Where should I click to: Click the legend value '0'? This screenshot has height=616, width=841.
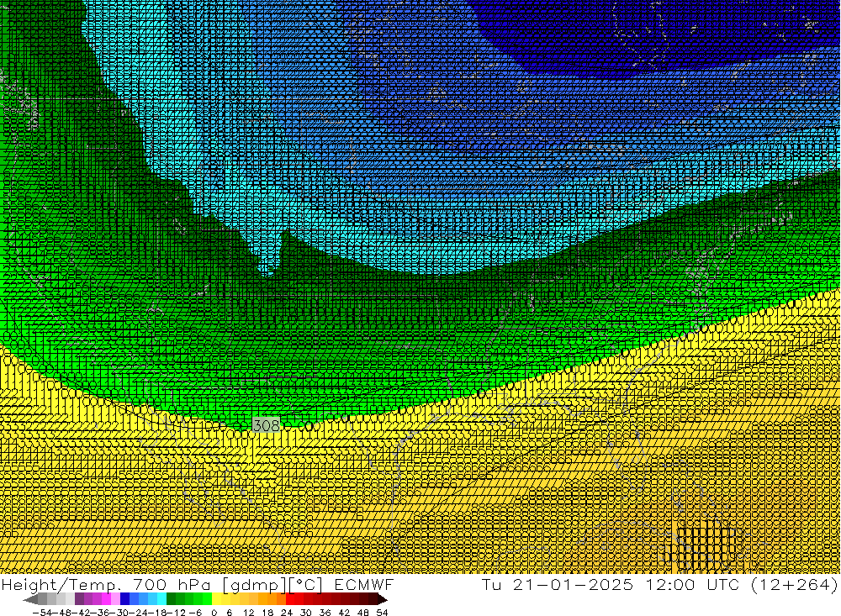click(x=214, y=613)
